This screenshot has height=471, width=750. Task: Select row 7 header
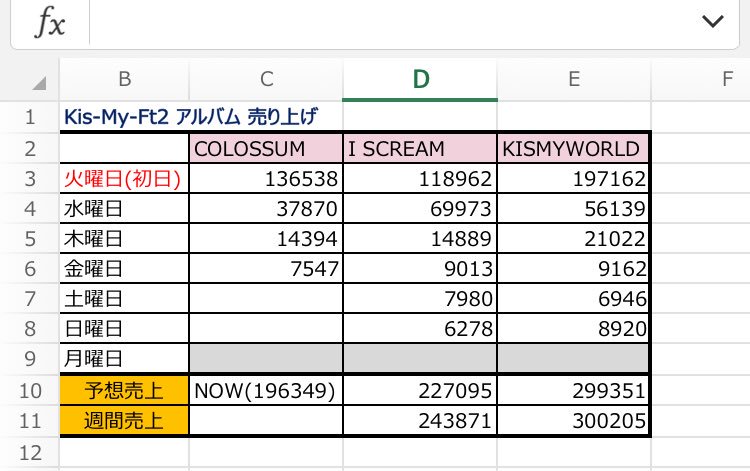pyautogui.click(x=30, y=299)
